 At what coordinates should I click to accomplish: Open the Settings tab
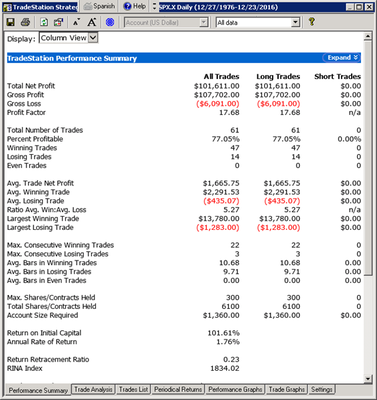pyautogui.click(x=322, y=389)
